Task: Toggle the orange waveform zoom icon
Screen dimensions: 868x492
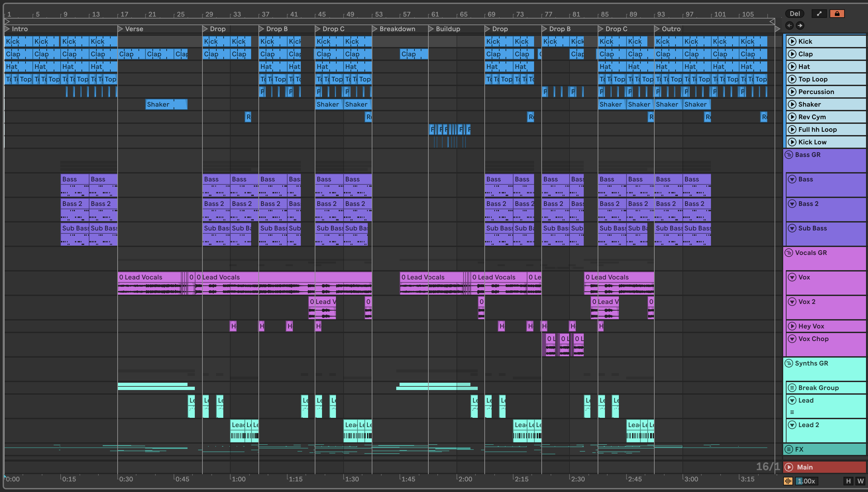Action: pos(788,481)
